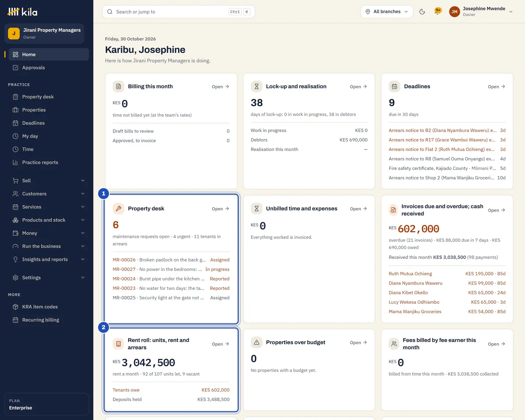The image size is (525, 420).
Task: Click Open on Billing this month card
Action: pyautogui.click(x=221, y=87)
